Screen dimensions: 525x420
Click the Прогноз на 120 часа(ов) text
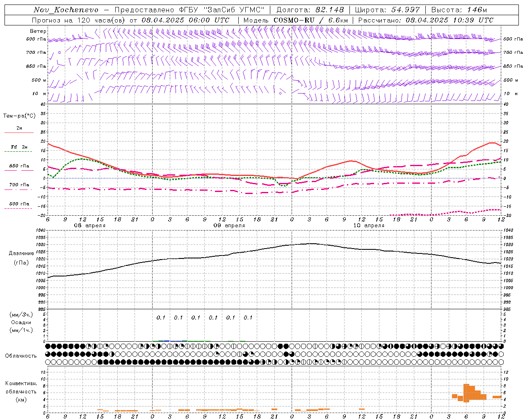[x=79, y=20]
